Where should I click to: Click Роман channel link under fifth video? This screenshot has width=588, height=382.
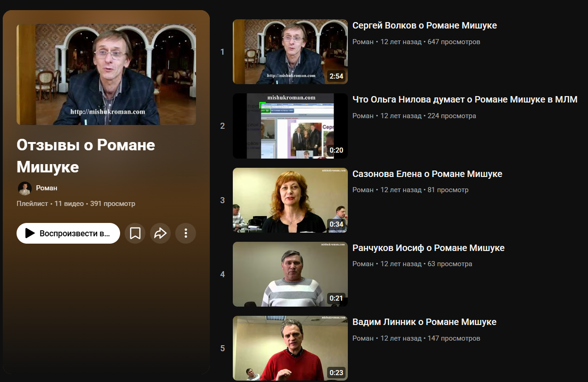[363, 338]
